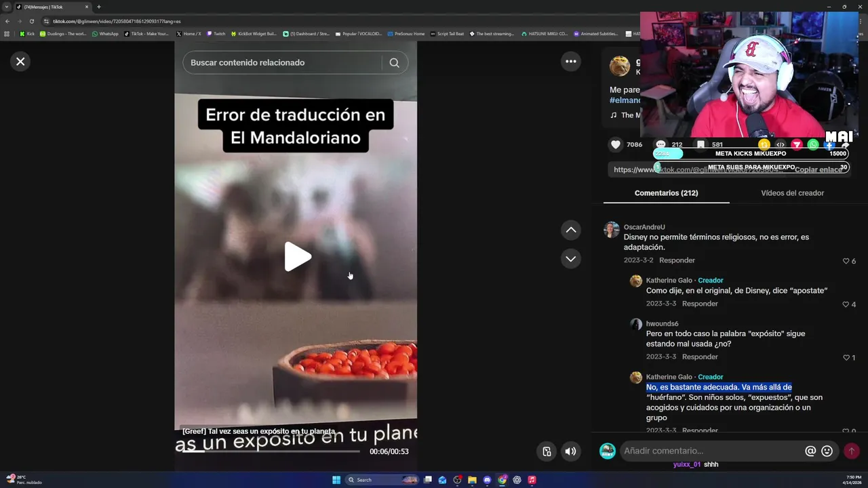Like the "apostate" comment heart

[846, 304]
